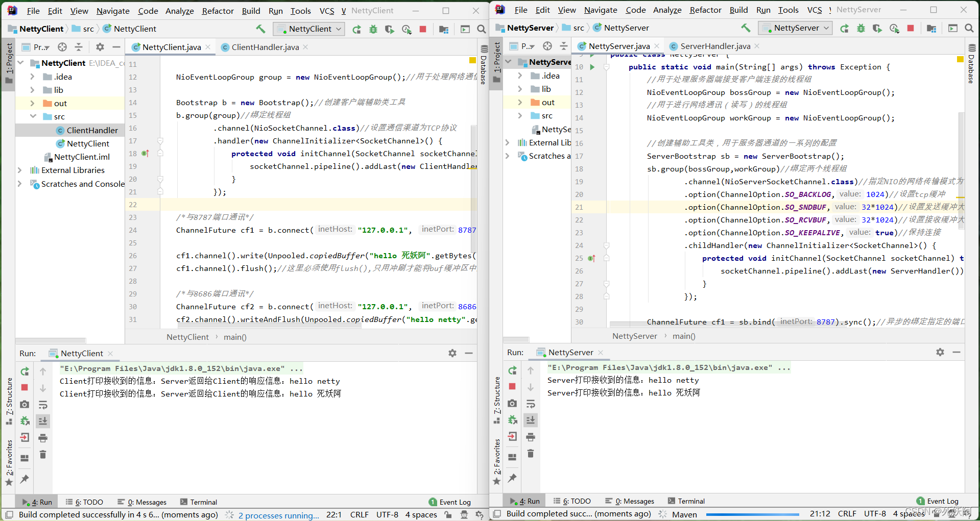Stop process in NettyClient Run panel
The image size is (980, 521).
[25, 388]
